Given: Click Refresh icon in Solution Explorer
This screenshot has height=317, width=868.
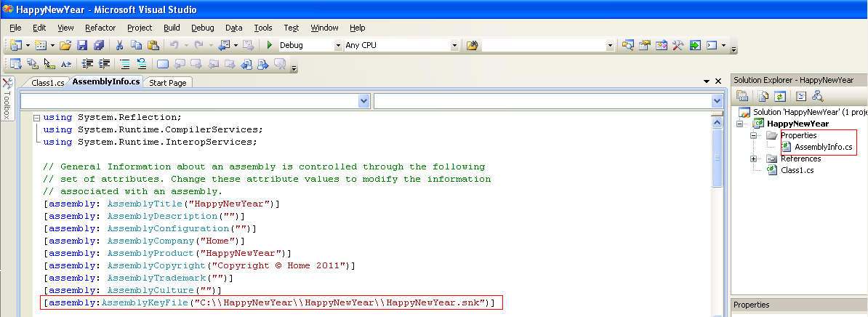Looking at the screenshot, I should pos(779,96).
